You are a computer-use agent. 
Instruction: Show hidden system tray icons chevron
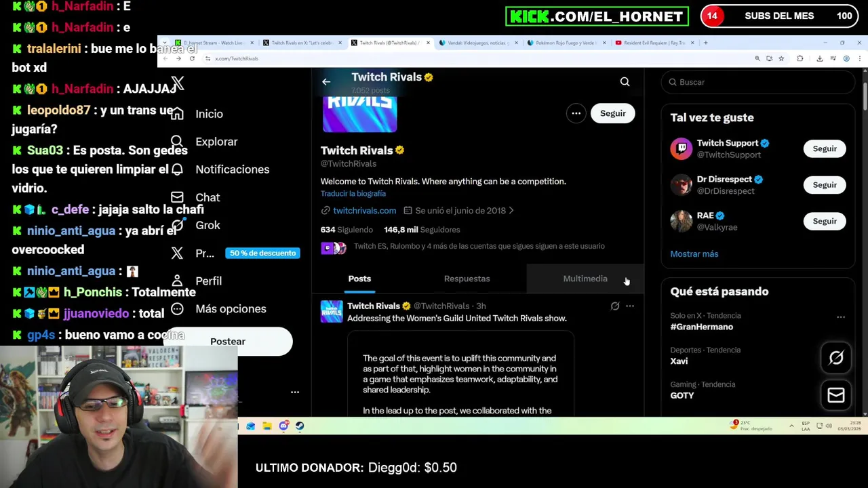(791, 426)
